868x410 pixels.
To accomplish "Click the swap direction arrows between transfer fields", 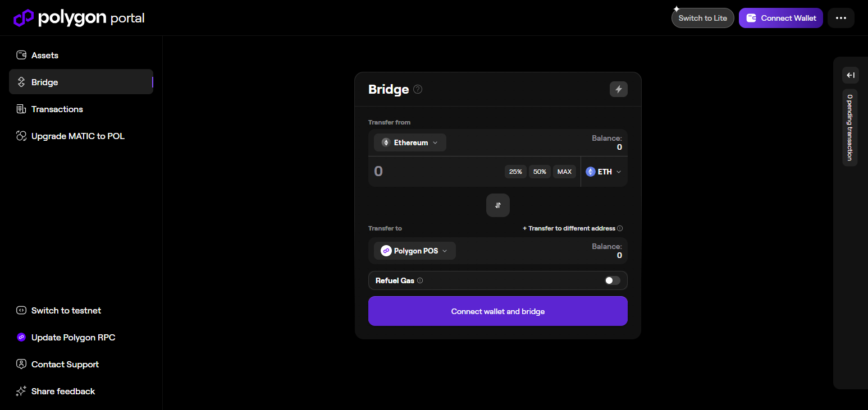I will click(497, 205).
